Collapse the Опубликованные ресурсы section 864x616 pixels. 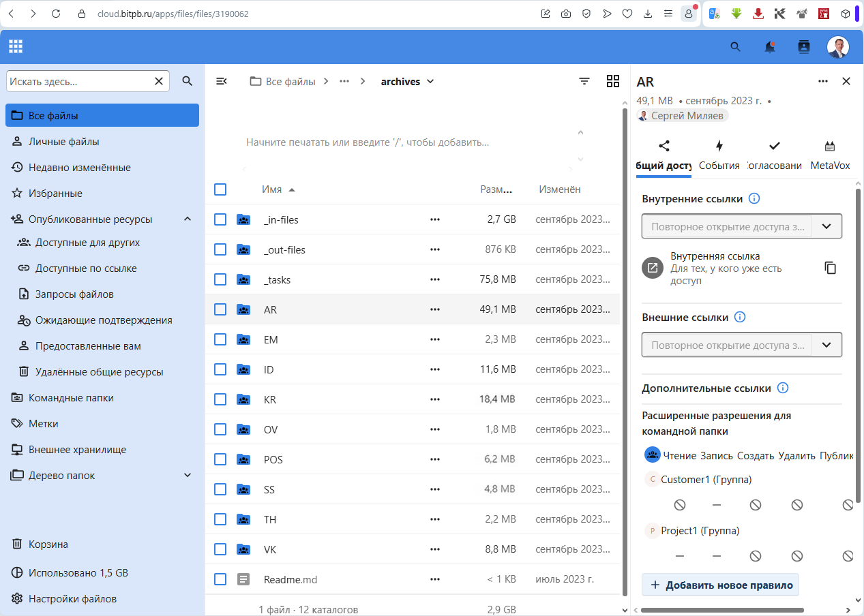click(x=188, y=219)
